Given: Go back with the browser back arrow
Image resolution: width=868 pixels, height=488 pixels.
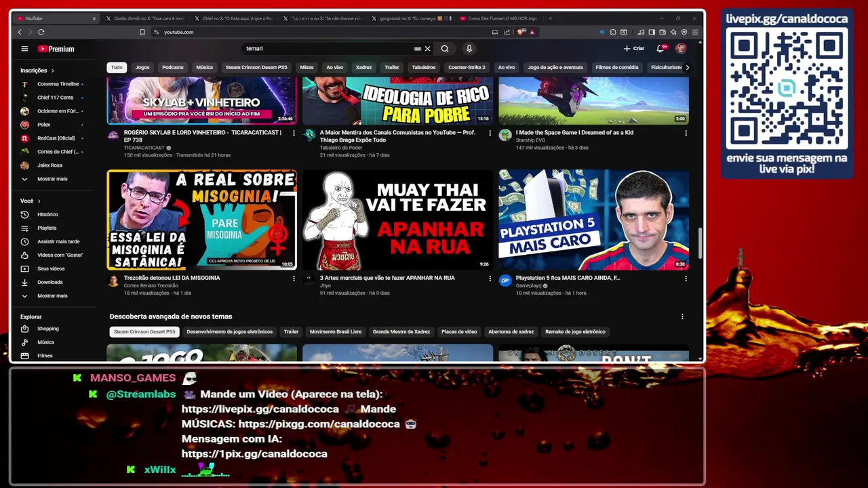Looking at the screenshot, I should pos(20,32).
